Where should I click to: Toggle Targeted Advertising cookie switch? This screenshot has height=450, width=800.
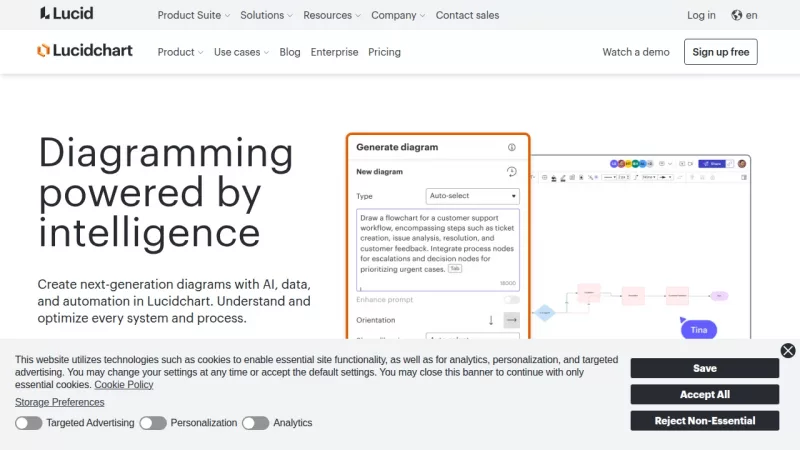click(29, 423)
